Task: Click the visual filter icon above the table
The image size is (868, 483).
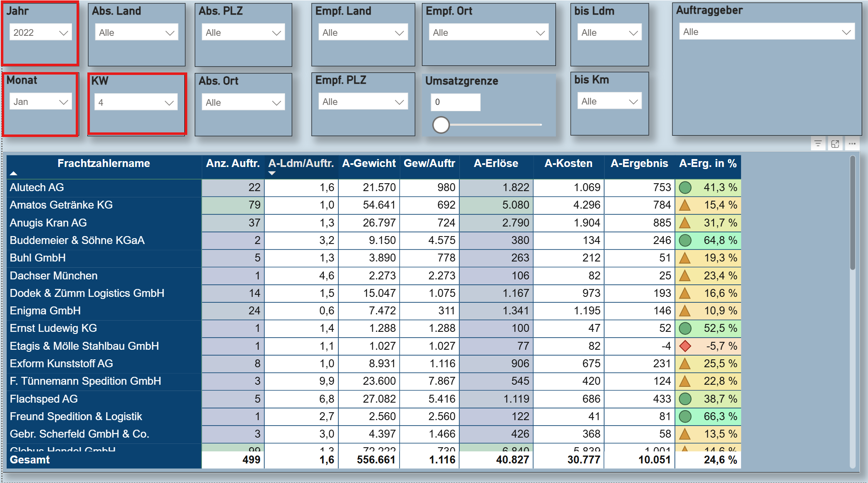Action: coord(818,144)
